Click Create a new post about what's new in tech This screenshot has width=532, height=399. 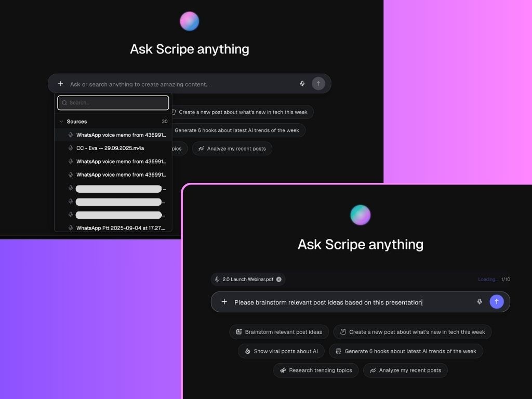point(412,332)
